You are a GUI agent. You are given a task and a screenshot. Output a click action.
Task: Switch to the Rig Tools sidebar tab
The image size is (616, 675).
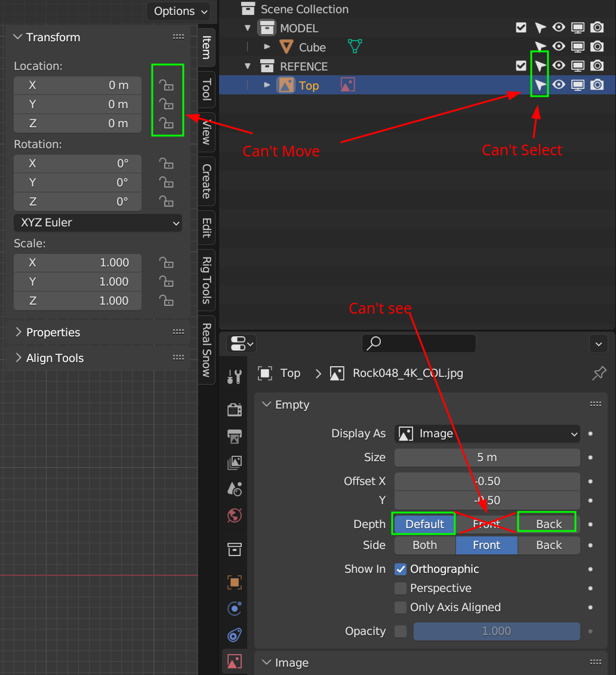pyautogui.click(x=206, y=280)
